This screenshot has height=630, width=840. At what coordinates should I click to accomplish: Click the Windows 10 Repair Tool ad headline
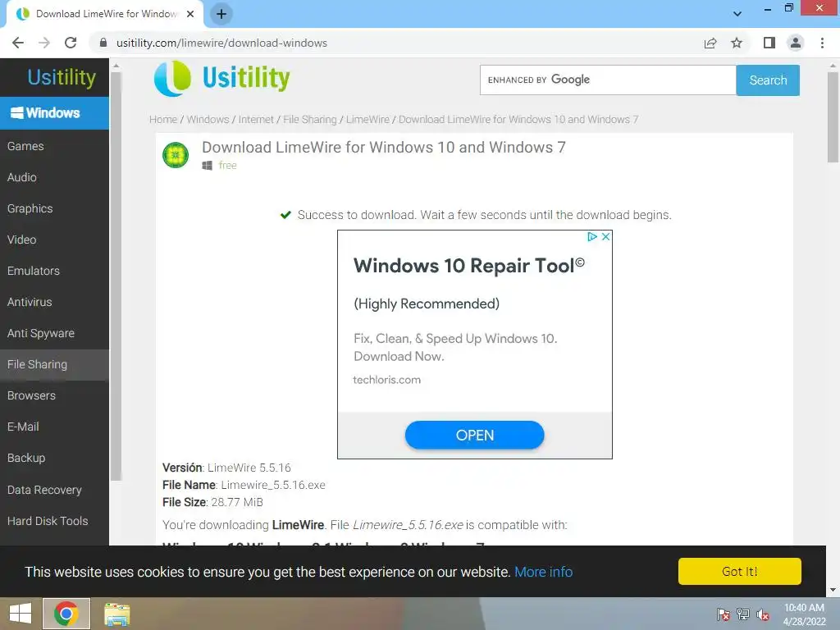pyautogui.click(x=469, y=266)
